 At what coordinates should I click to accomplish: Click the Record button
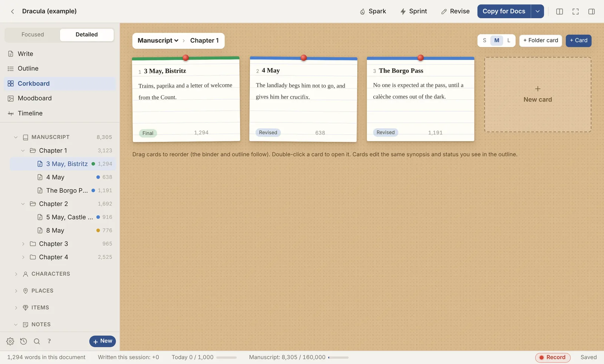552,357
